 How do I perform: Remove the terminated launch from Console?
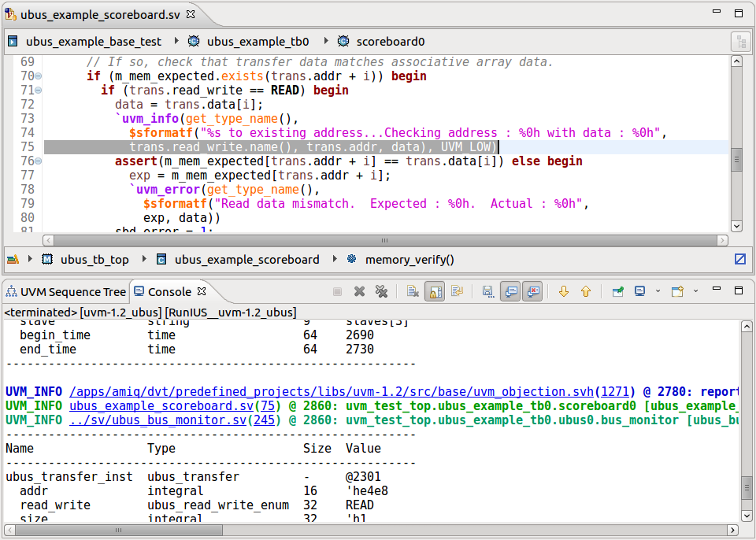[359, 291]
